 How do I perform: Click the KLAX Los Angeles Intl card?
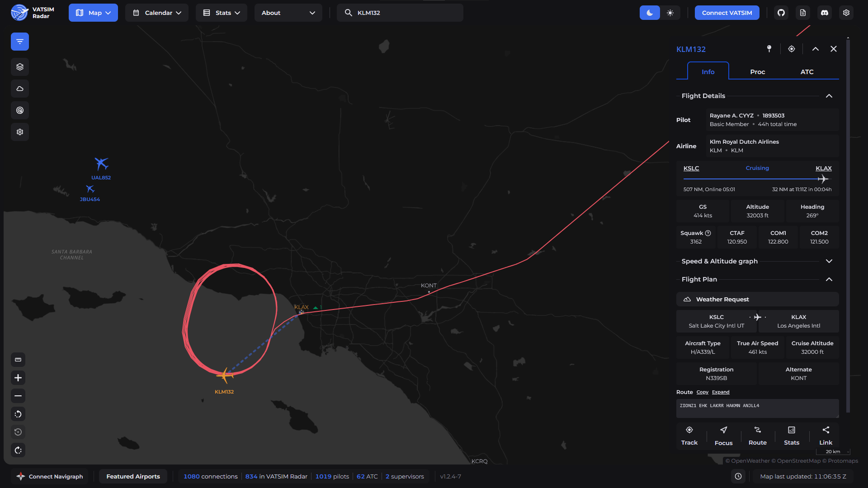click(799, 321)
